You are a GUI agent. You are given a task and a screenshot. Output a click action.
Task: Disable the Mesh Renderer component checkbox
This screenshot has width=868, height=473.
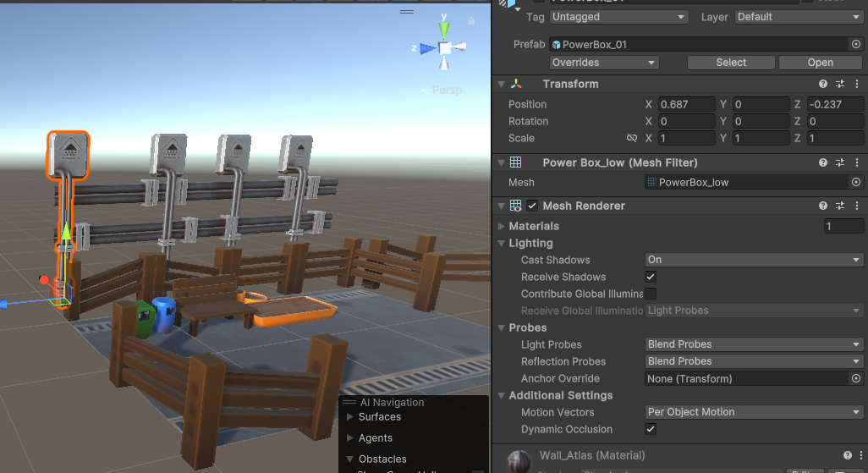[x=532, y=206]
